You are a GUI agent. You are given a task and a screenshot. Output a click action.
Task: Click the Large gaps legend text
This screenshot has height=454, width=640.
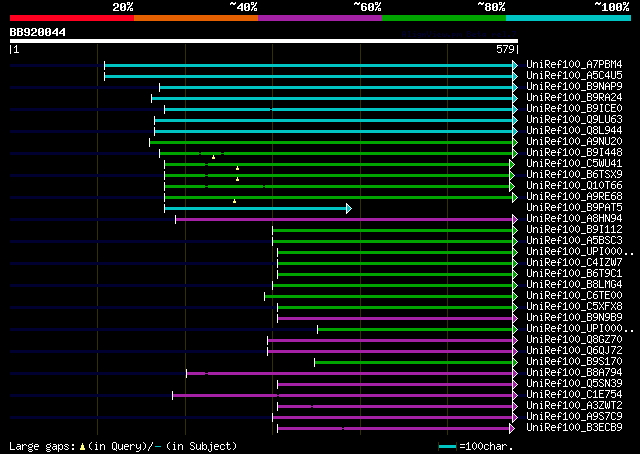pos(42,446)
